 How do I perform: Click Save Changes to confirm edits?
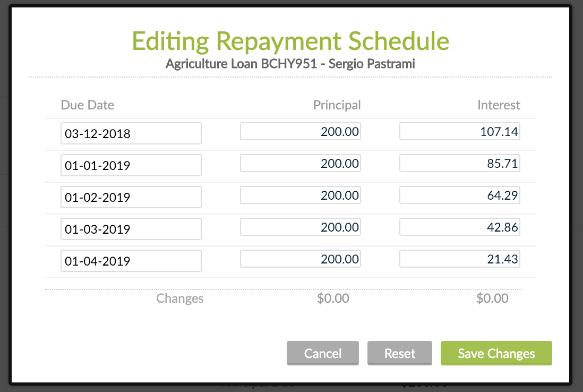point(496,353)
